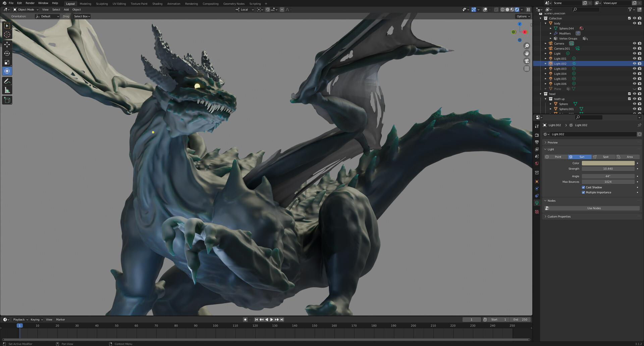Select the Annotate tool
The width and height of the screenshot is (644, 346).
click(7, 81)
